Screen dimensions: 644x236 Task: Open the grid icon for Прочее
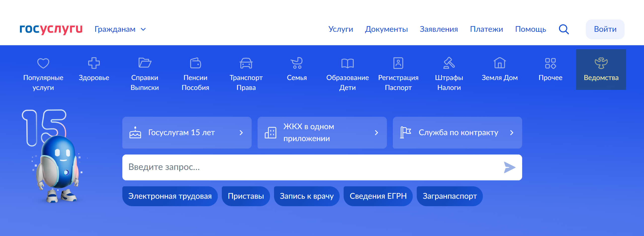(x=551, y=63)
